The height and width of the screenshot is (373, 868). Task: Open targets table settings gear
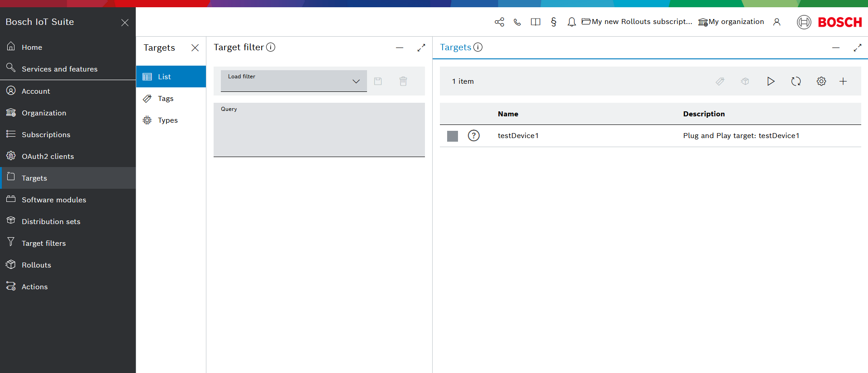821,81
